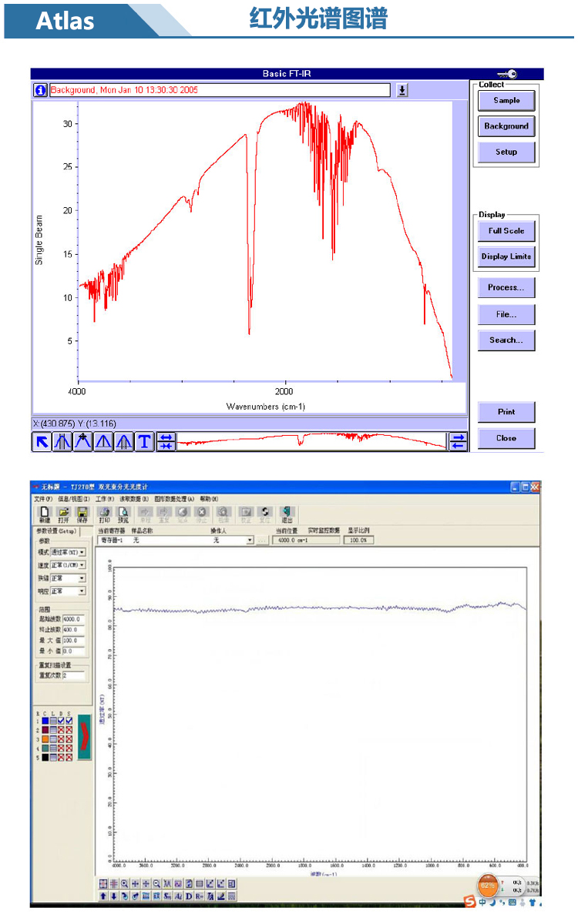
Task: Click the blue color swatch for register 1
Action: coord(45,720)
